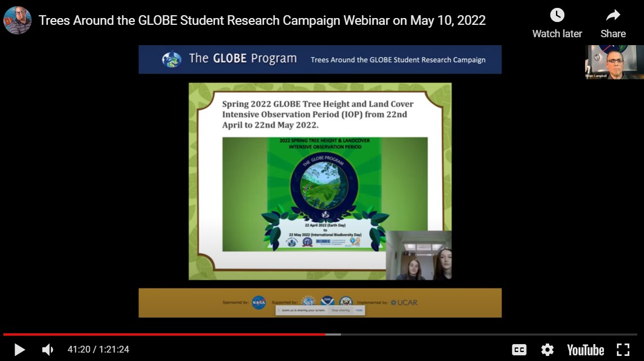Click the red video progress bar
Screen dimensions: 644x361
(x=164, y=334)
